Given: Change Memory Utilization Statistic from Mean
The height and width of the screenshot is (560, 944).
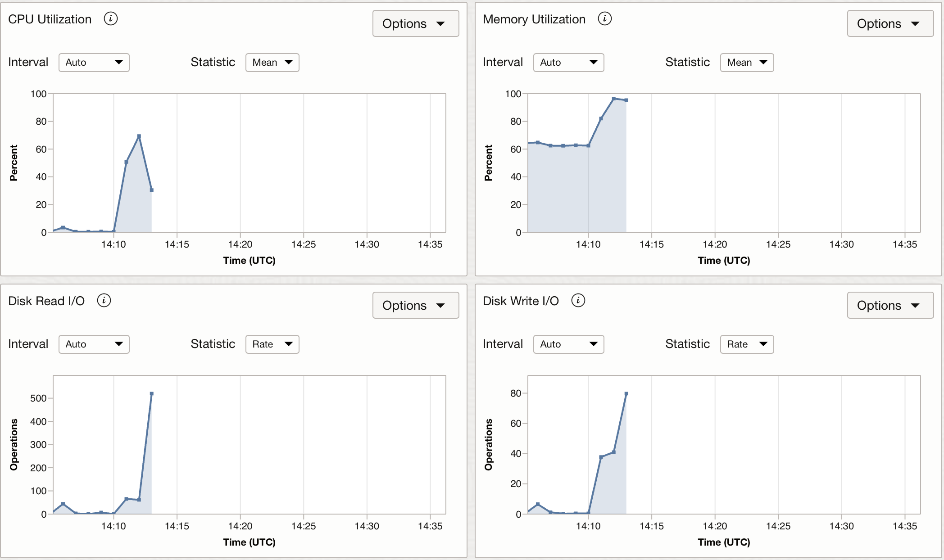Looking at the screenshot, I should pos(747,63).
